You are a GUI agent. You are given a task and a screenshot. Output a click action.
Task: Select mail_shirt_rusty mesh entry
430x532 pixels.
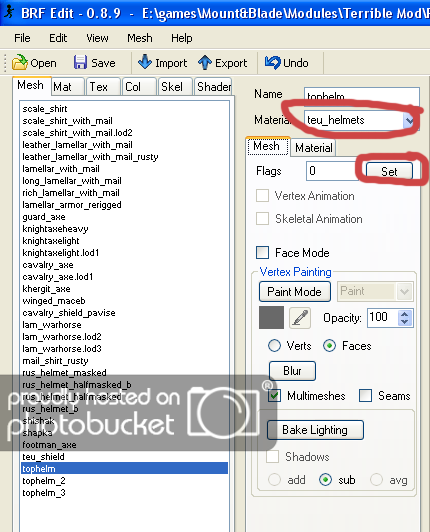[55, 361]
